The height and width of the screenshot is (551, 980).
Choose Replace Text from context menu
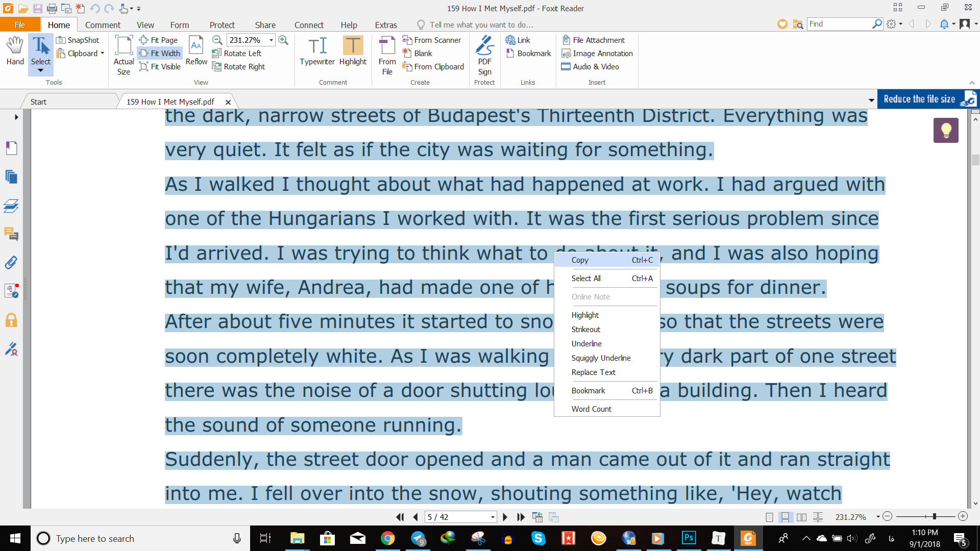[x=607, y=372]
